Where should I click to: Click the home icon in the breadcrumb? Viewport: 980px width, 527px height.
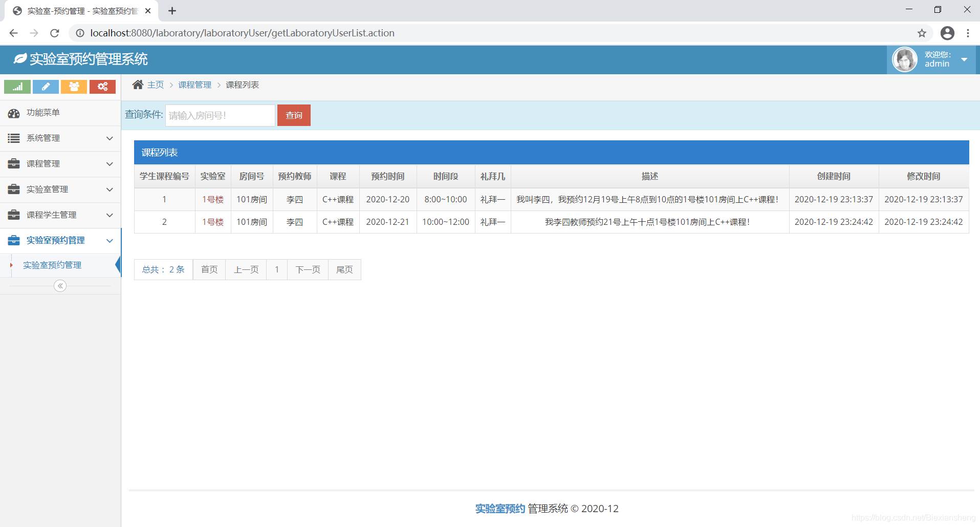click(x=138, y=85)
